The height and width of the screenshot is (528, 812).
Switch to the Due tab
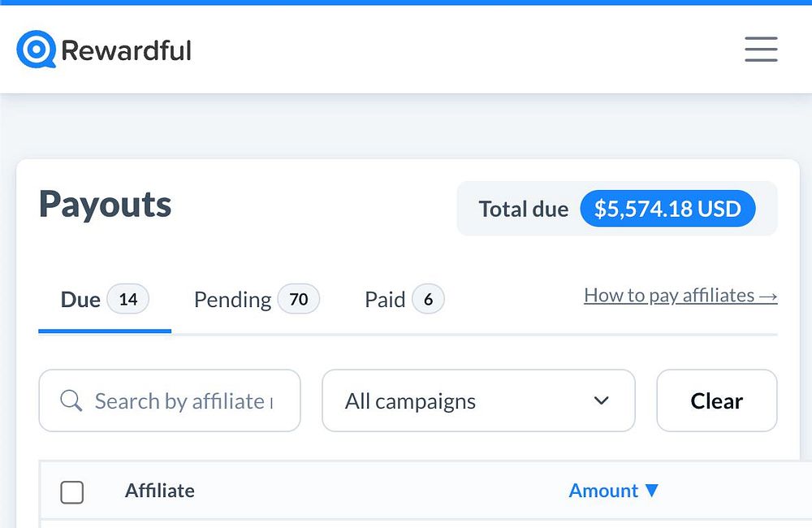pos(80,300)
